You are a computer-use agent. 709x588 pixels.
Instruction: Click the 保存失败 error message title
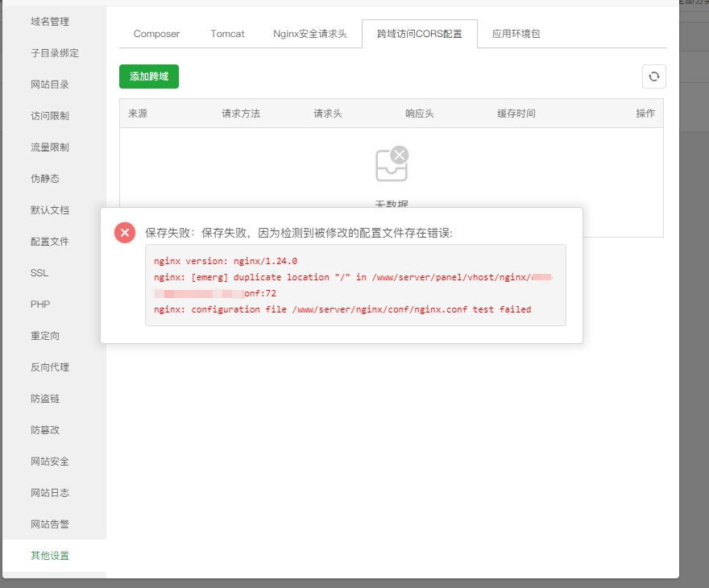(x=298, y=233)
